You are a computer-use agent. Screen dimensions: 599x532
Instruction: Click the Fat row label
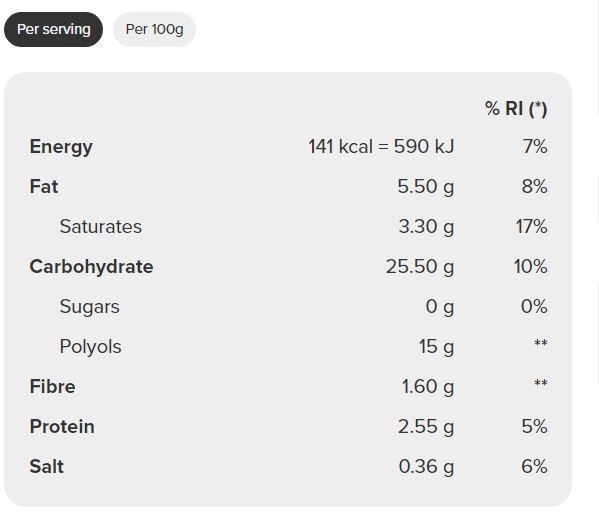click(x=44, y=186)
